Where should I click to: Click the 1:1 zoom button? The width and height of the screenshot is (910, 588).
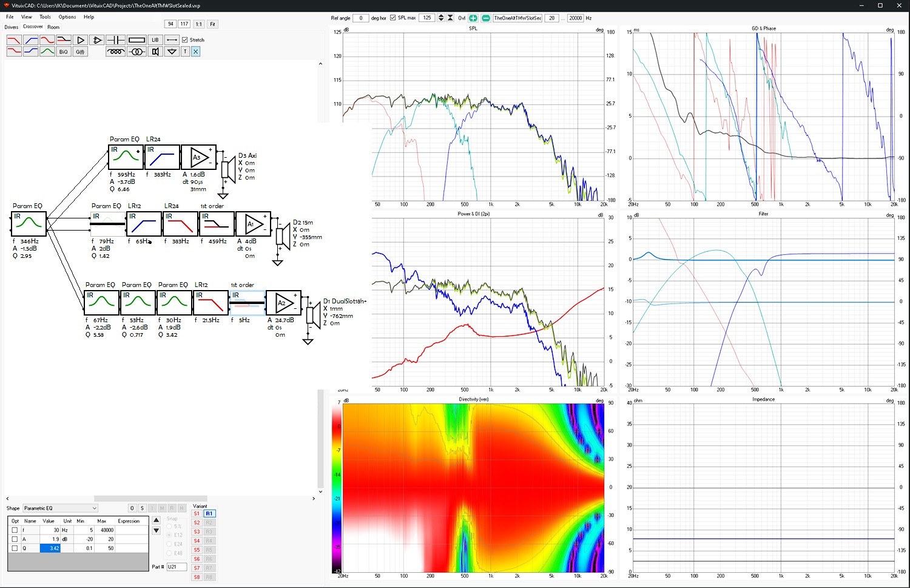click(x=199, y=24)
